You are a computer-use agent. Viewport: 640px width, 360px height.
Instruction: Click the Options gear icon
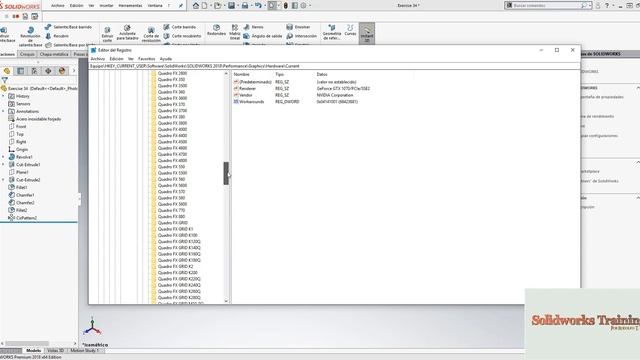(303, 5)
